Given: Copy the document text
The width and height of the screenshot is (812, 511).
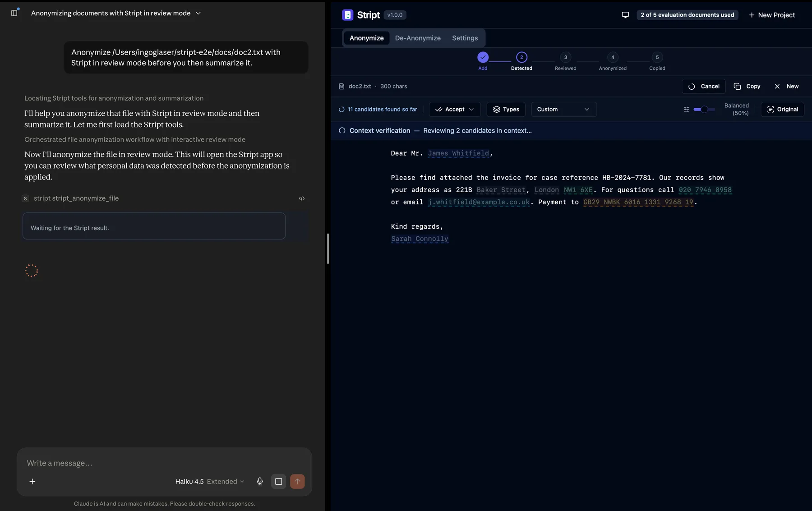Looking at the screenshot, I should click(747, 86).
